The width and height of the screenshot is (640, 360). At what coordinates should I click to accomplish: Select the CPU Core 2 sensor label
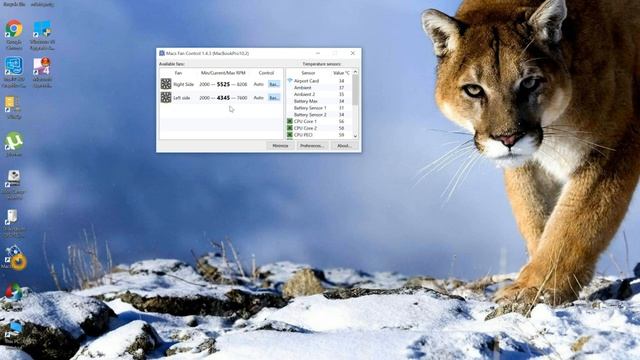pos(305,128)
